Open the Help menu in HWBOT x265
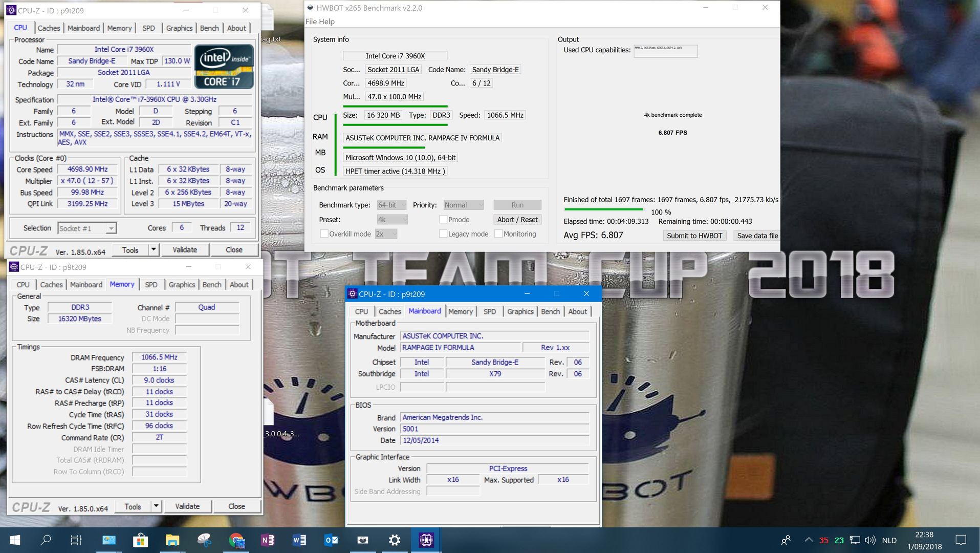The width and height of the screenshot is (980, 553). point(326,22)
